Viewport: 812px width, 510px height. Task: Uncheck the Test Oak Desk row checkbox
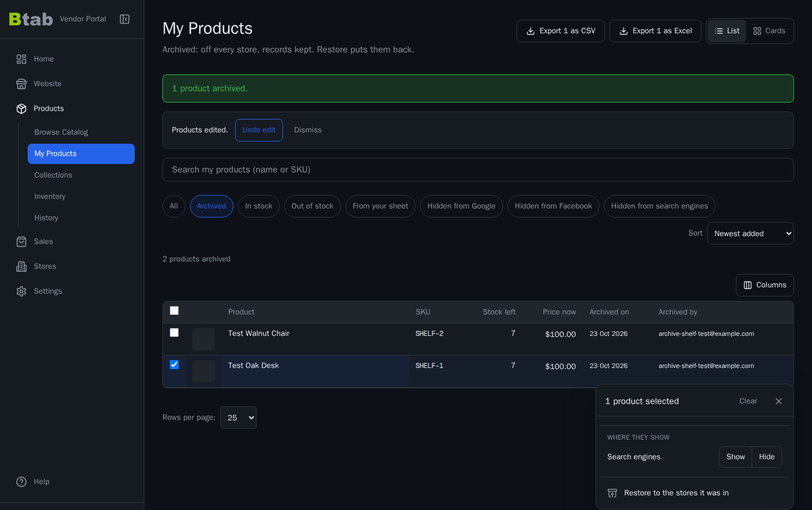coord(174,365)
